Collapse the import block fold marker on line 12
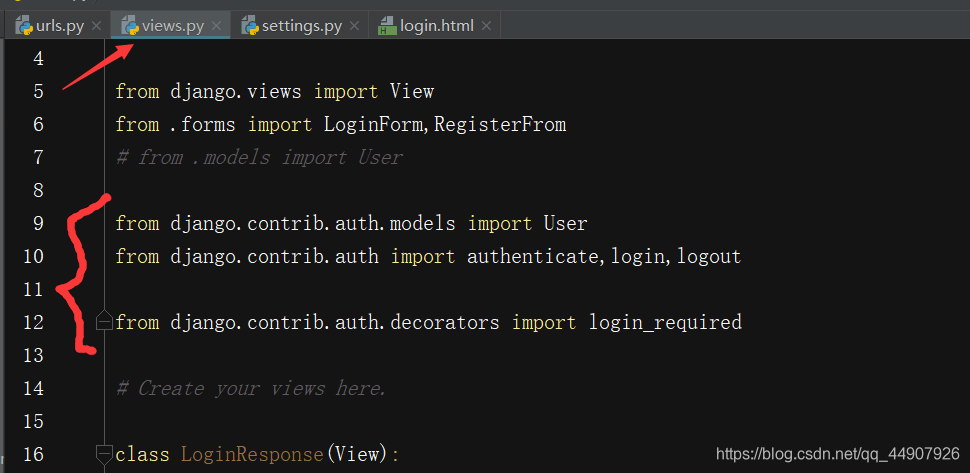Viewport: 970px width, 473px height. (105, 322)
